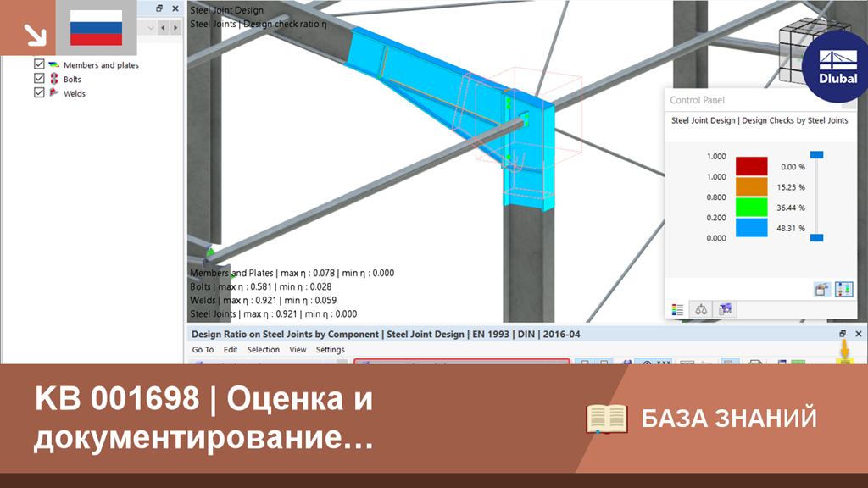
Task: Click the Go To menu item
Action: pos(203,349)
